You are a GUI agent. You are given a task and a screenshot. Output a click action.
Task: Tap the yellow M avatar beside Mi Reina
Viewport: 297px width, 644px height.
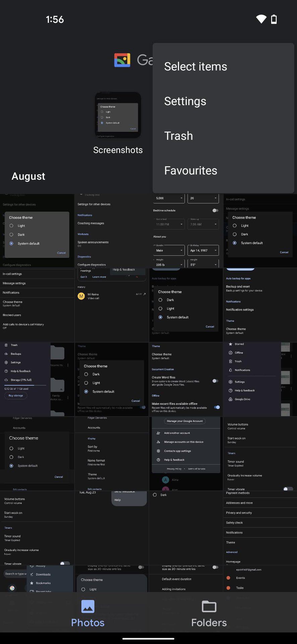pos(81,296)
